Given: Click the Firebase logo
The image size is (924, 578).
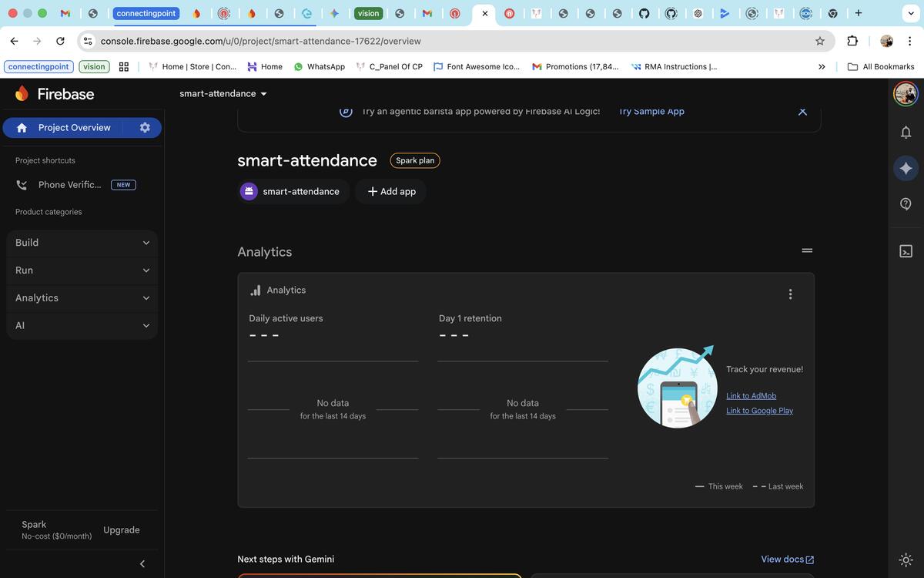Looking at the screenshot, I should [x=55, y=94].
